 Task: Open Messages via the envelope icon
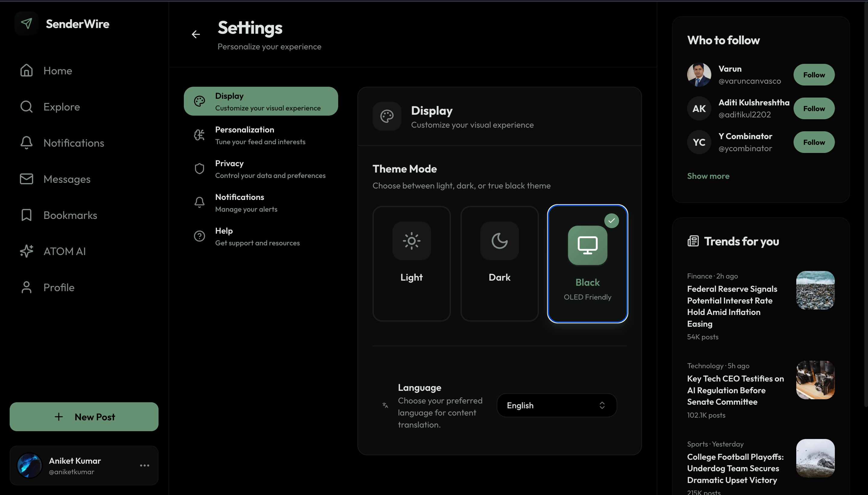click(26, 179)
